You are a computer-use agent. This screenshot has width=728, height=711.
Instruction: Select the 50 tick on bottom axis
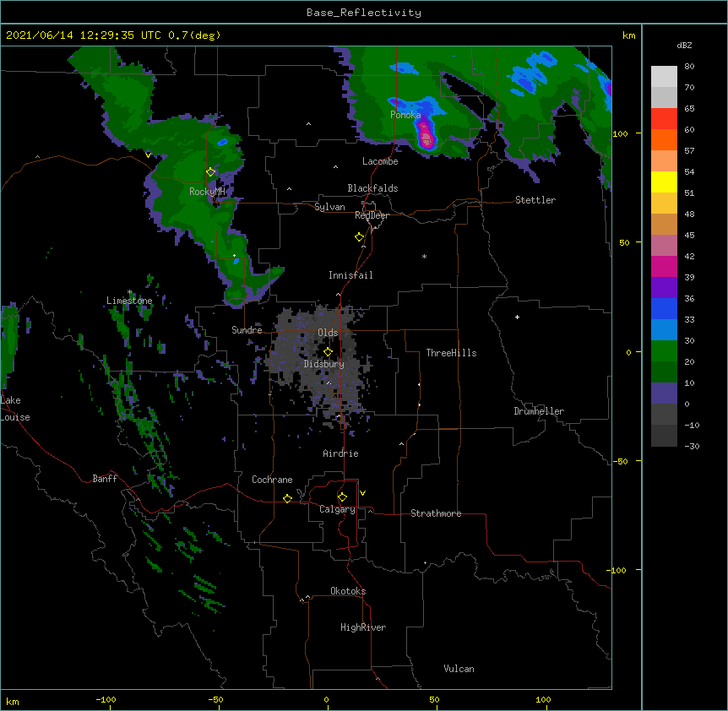(434, 699)
